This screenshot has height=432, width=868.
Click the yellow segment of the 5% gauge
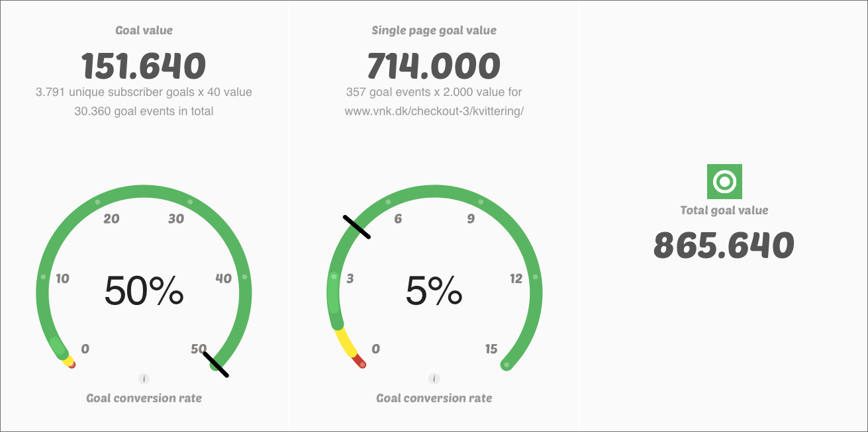coord(346,343)
